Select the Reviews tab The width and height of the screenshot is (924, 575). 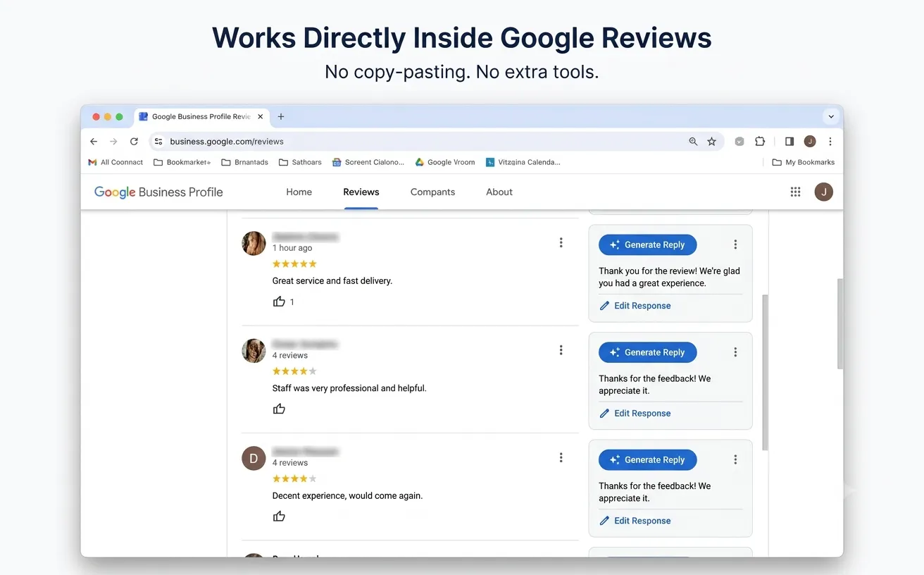tap(361, 192)
